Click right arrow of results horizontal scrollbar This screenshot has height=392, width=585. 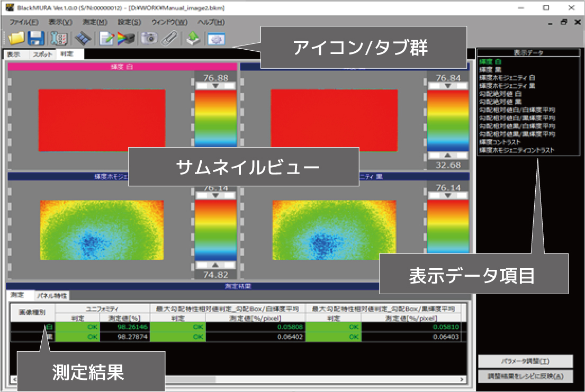pos(462,379)
